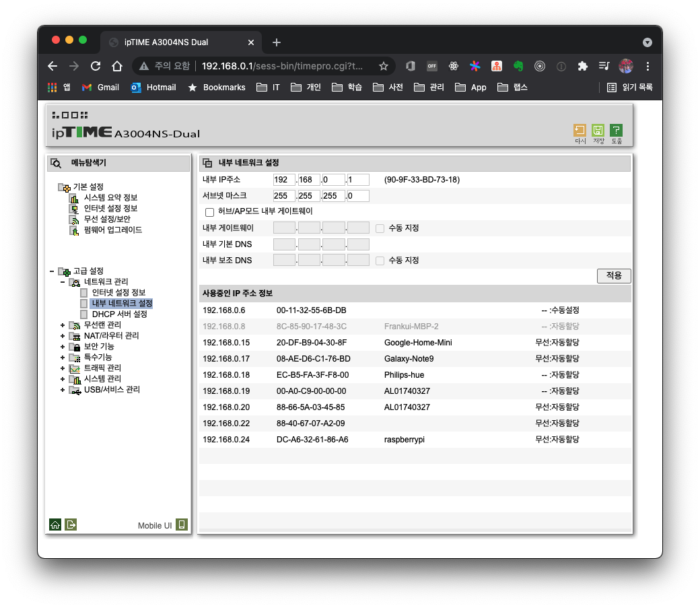Expand the 무선랜 관리 tree node
The width and height of the screenshot is (700, 608).
[63, 325]
